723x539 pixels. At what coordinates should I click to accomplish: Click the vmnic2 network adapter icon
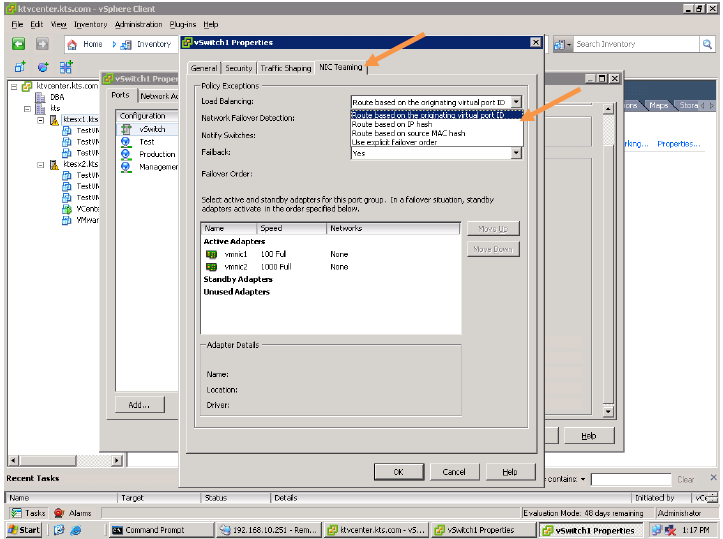click(211, 267)
